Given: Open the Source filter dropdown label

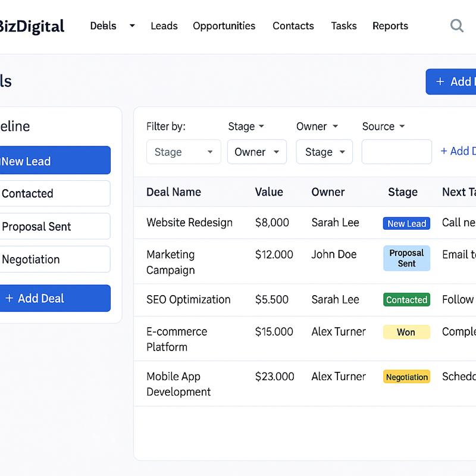Looking at the screenshot, I should tap(383, 126).
